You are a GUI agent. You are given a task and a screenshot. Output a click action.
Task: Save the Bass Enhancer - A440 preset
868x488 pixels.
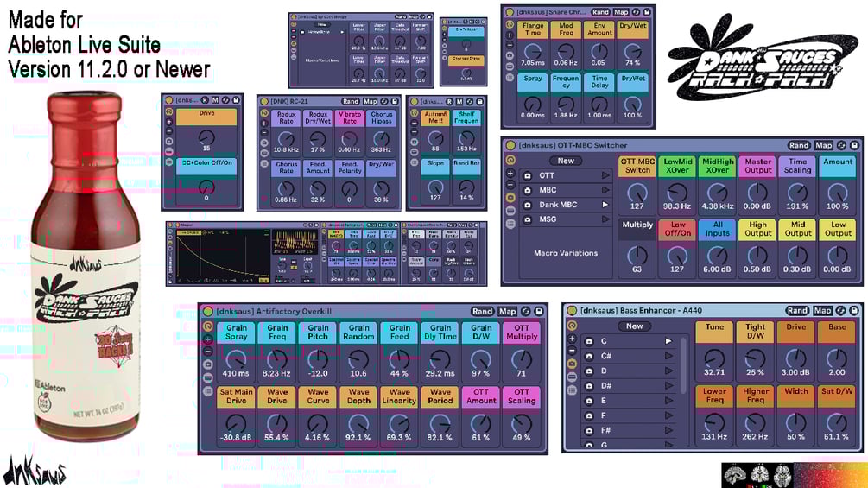click(x=854, y=310)
